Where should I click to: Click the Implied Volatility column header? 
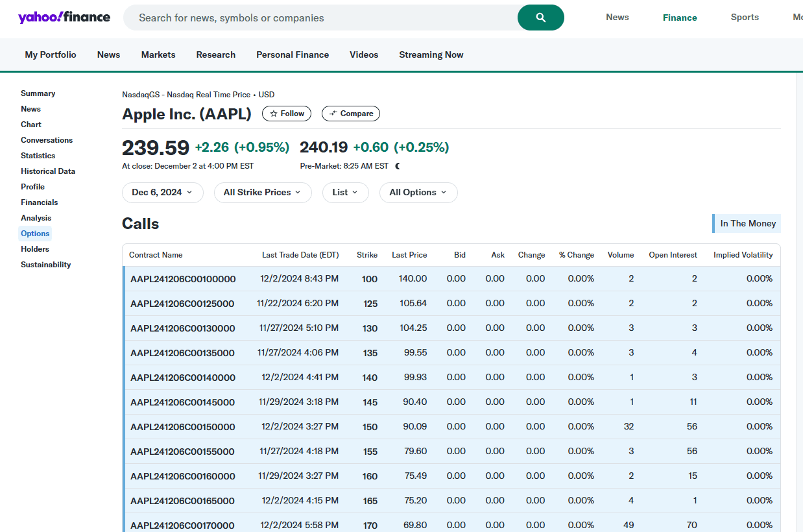click(743, 255)
